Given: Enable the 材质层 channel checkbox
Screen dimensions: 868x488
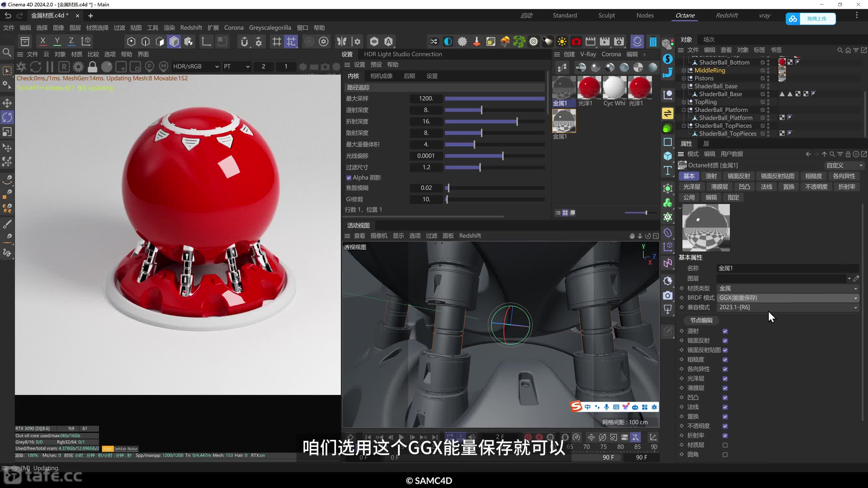Looking at the screenshot, I should tap(725, 445).
